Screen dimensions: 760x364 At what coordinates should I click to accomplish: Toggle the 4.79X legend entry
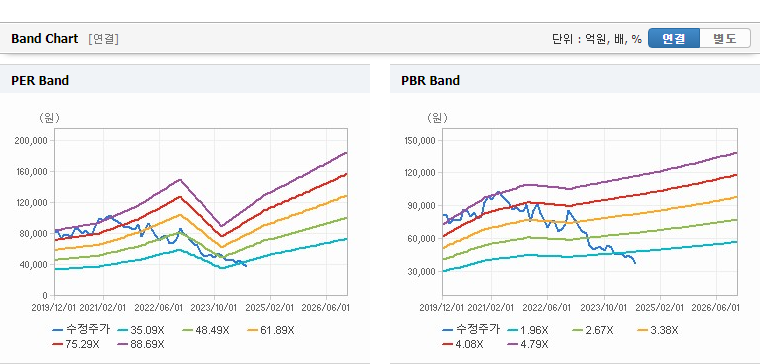(528, 344)
